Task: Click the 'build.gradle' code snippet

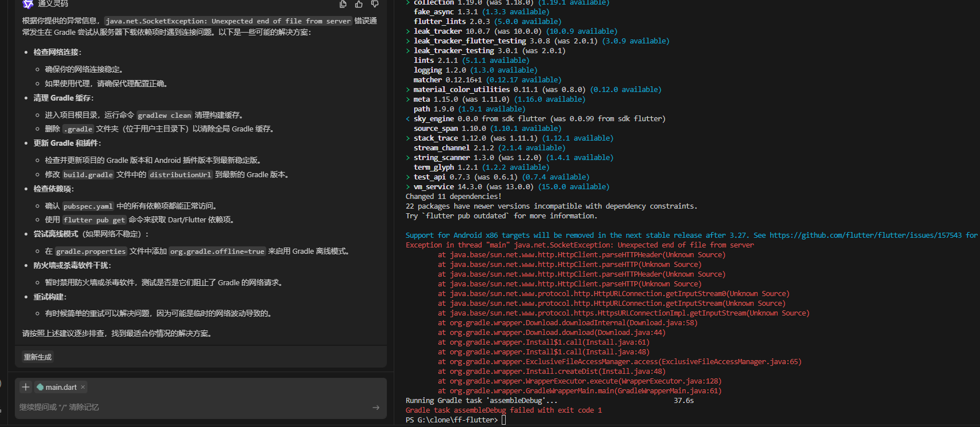Action: (x=88, y=175)
